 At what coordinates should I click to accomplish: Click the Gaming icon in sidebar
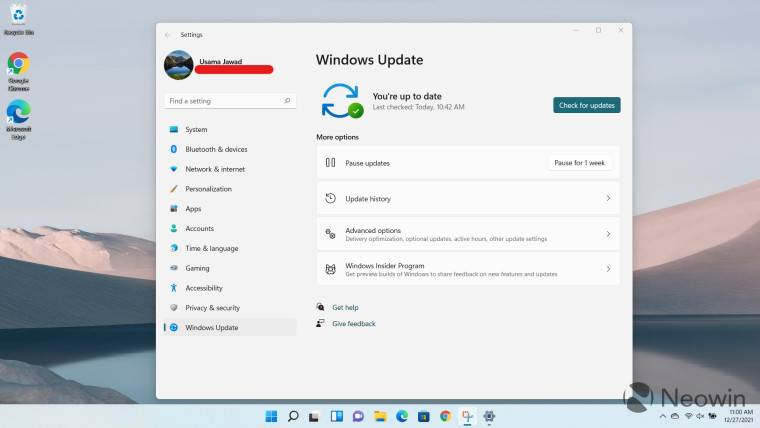click(174, 268)
